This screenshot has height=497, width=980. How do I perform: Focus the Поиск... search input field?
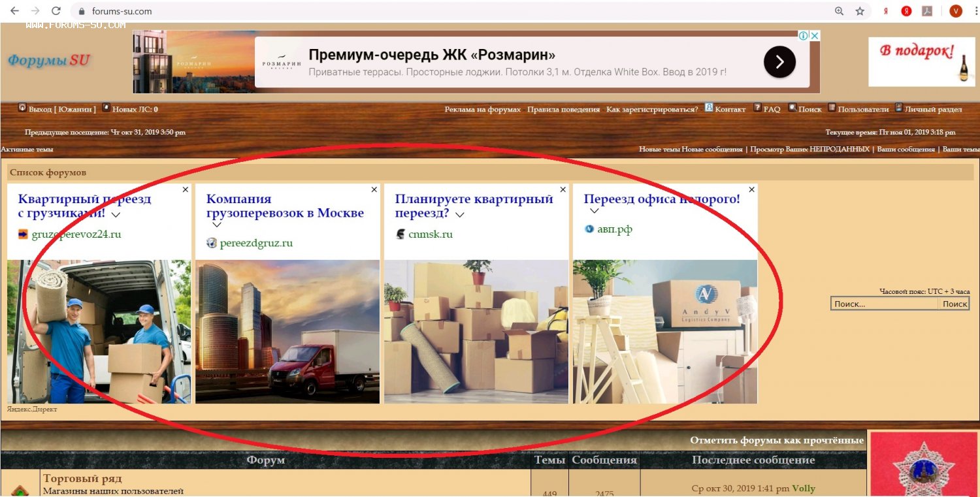tap(885, 304)
